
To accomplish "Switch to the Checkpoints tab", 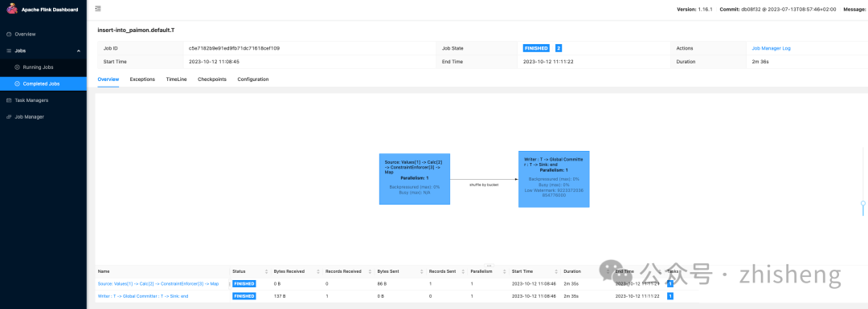I will pyautogui.click(x=212, y=79).
